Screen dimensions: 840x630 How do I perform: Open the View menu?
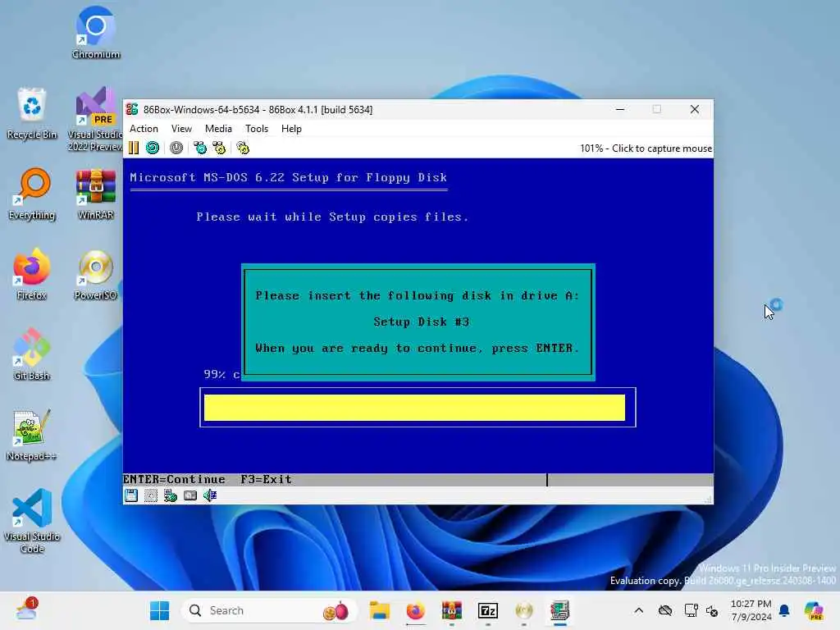[181, 129]
